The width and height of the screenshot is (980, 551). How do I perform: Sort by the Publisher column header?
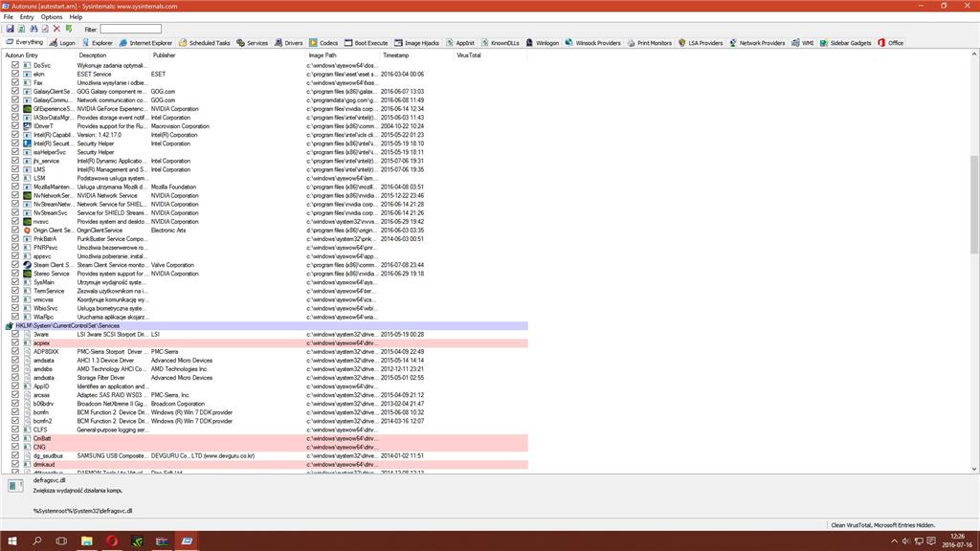tap(228, 55)
